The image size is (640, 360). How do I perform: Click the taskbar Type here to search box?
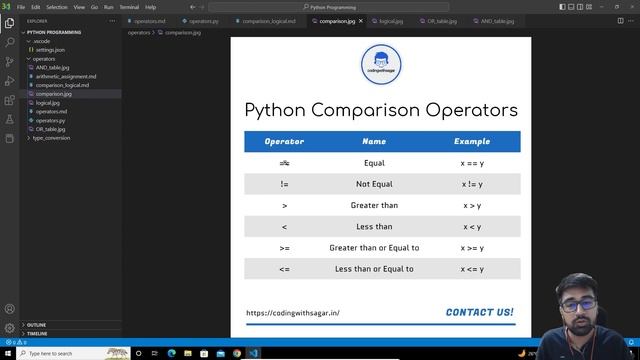coord(73,353)
